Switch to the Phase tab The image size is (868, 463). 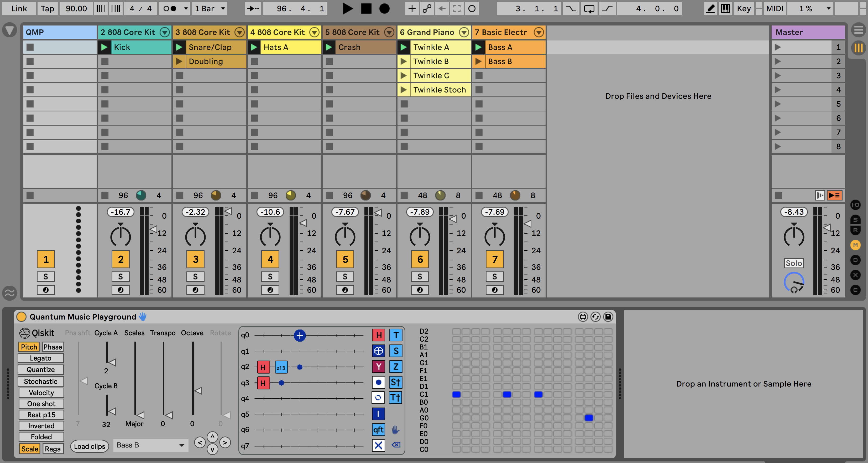tap(53, 347)
